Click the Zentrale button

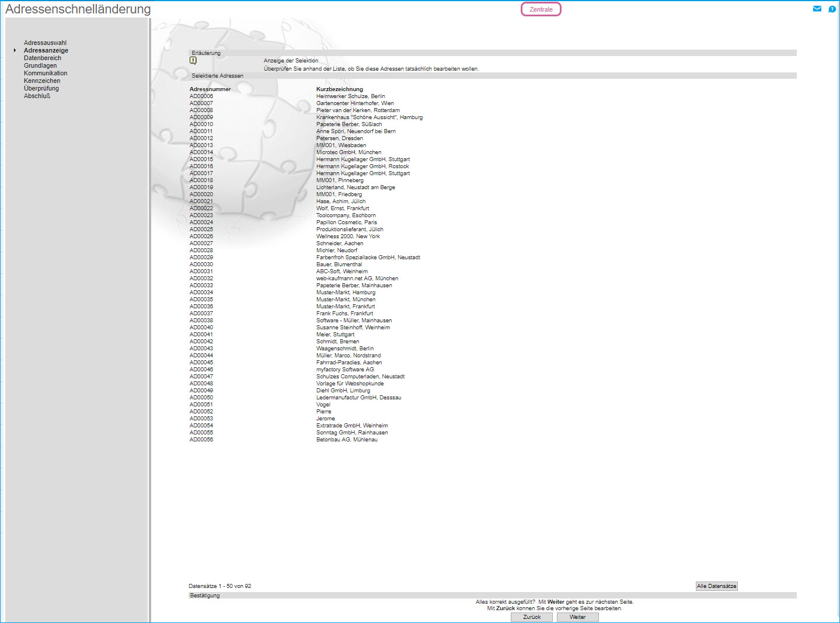click(x=541, y=9)
